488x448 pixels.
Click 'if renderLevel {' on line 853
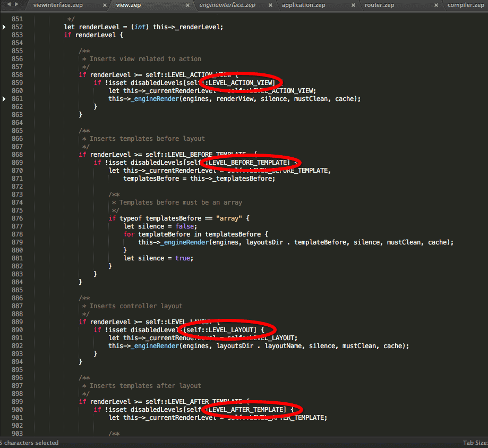click(x=93, y=35)
